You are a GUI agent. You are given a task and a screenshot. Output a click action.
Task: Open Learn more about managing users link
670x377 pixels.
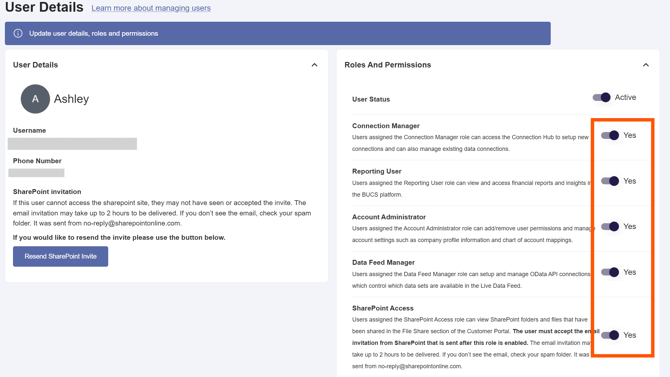(x=151, y=8)
